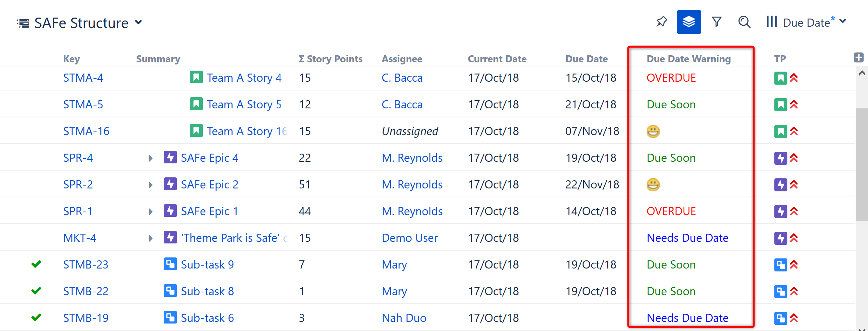Image resolution: width=868 pixels, height=331 pixels.
Task: Click the green story icon for STMA-4
Action: tap(196, 77)
